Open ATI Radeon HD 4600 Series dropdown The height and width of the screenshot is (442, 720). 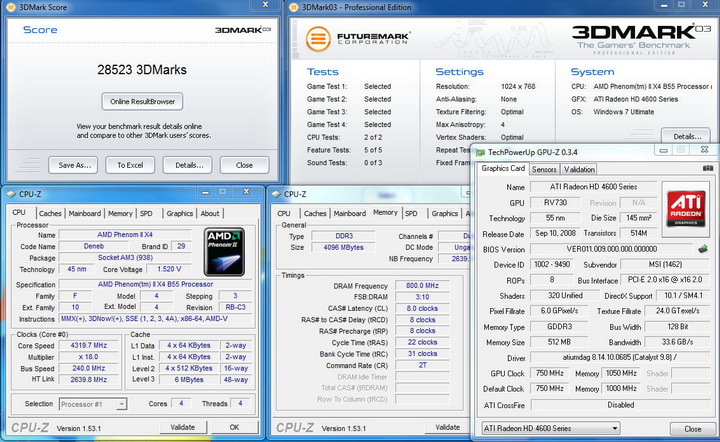coord(551,428)
